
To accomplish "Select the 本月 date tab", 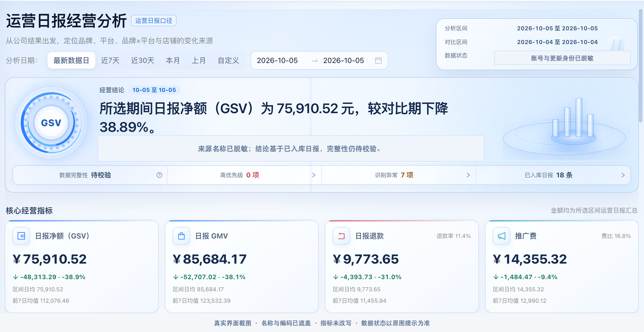I will (x=173, y=60).
